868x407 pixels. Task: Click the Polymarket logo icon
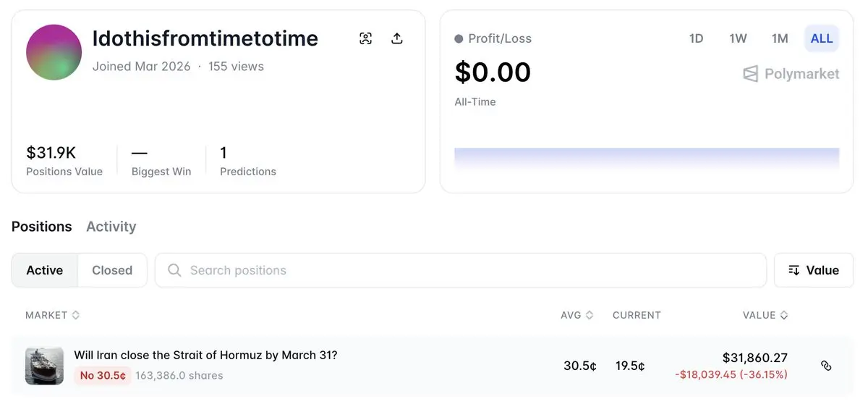[x=751, y=74]
